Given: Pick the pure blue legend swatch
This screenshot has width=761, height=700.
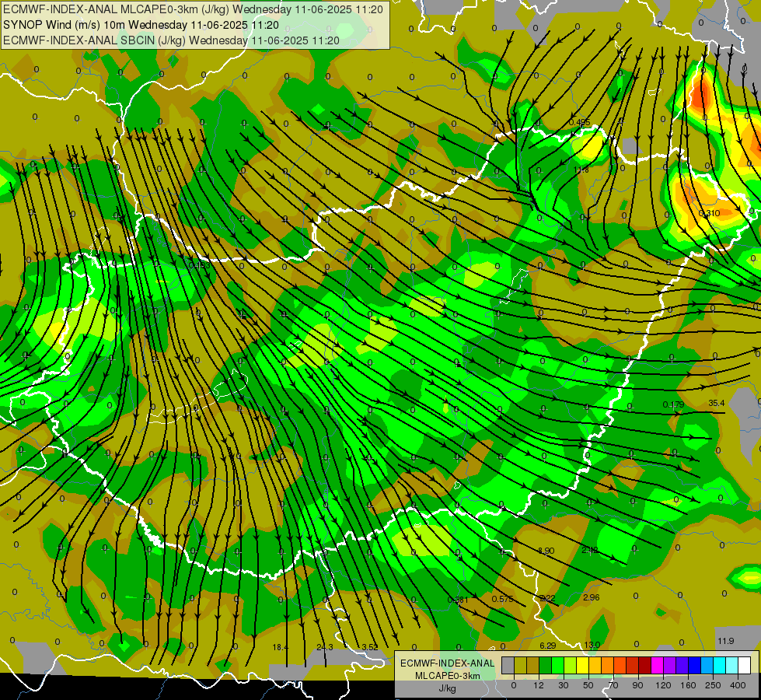Looking at the screenshot, I should [695, 665].
